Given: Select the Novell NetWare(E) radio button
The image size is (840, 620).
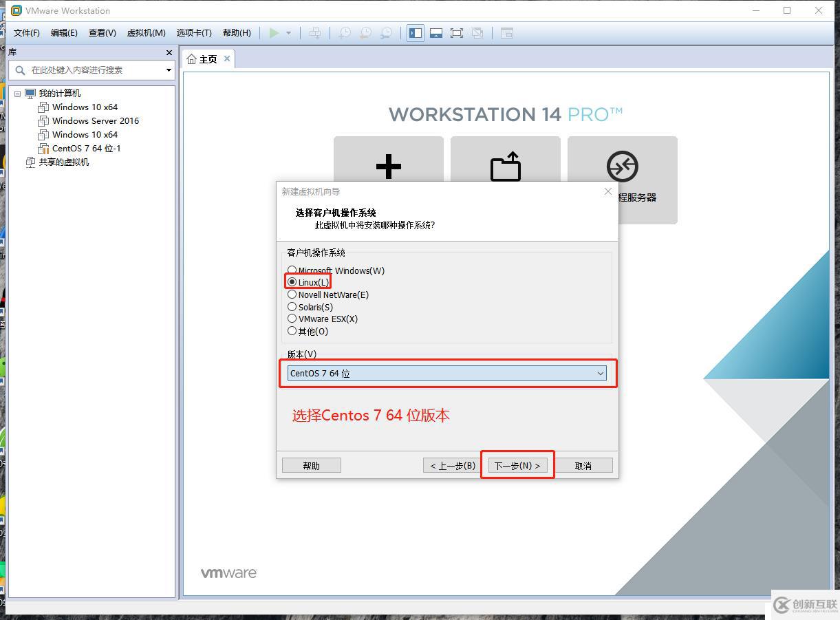Looking at the screenshot, I should [292, 295].
